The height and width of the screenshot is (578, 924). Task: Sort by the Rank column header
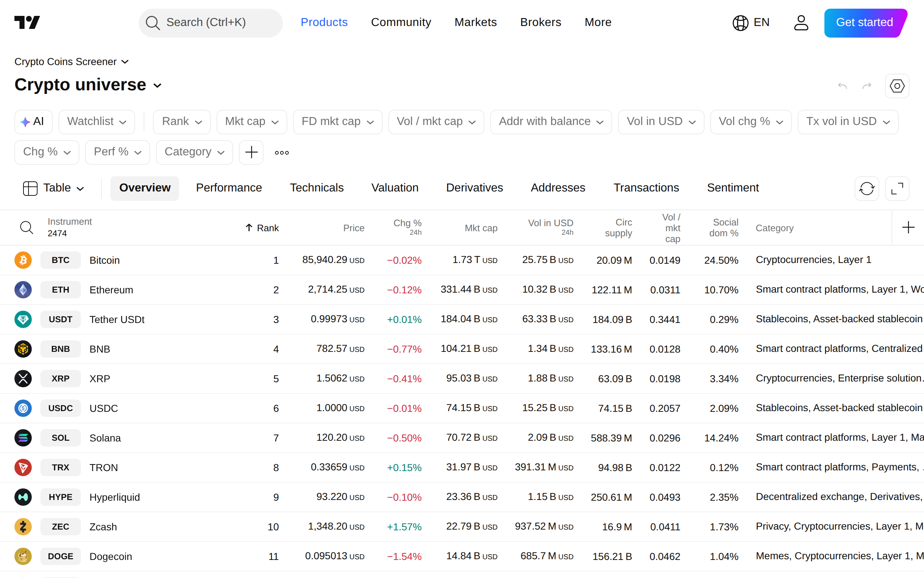click(262, 228)
